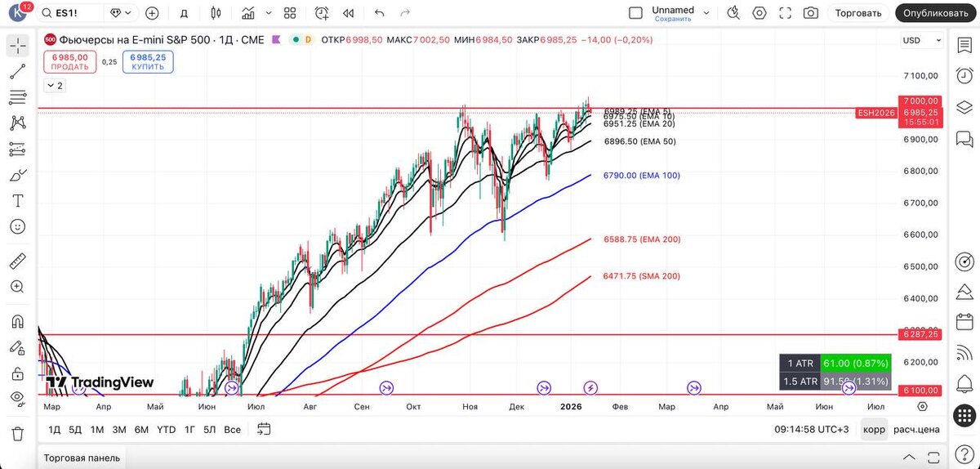Screen dimensions: 980x469
Task: Click the Сохранить link under Unnamed
Action: click(x=673, y=19)
